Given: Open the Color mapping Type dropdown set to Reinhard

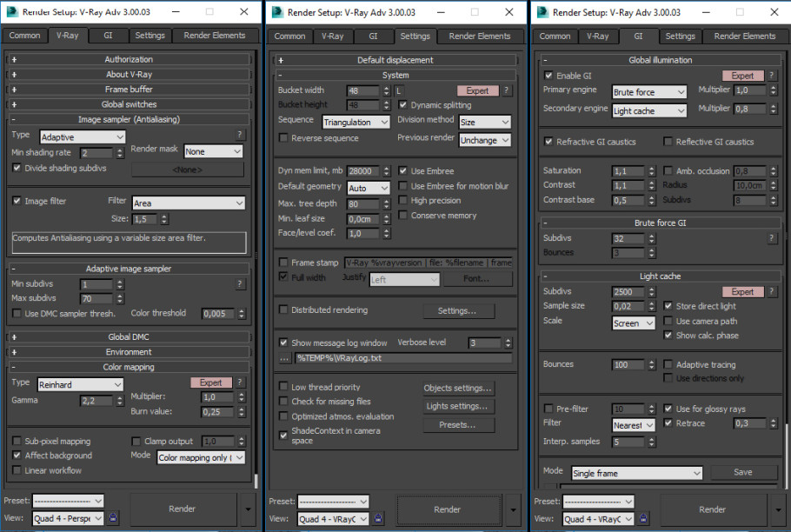Looking at the screenshot, I should pyautogui.click(x=80, y=385).
